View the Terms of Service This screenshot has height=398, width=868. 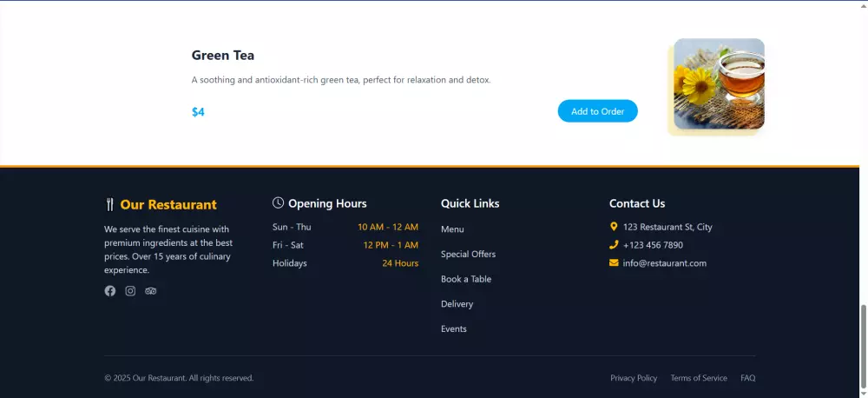pos(699,378)
